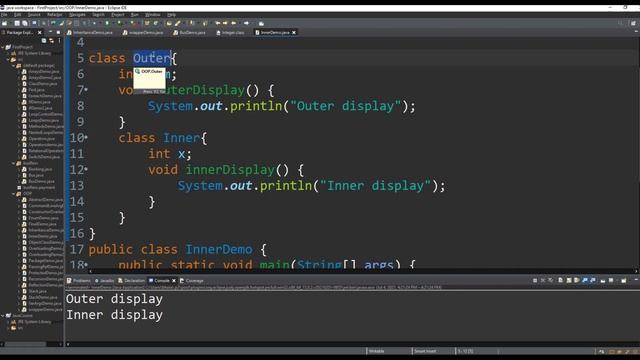640x360 pixels.
Task: Expand JRE System Library under FirstProject
Action: 8,53
